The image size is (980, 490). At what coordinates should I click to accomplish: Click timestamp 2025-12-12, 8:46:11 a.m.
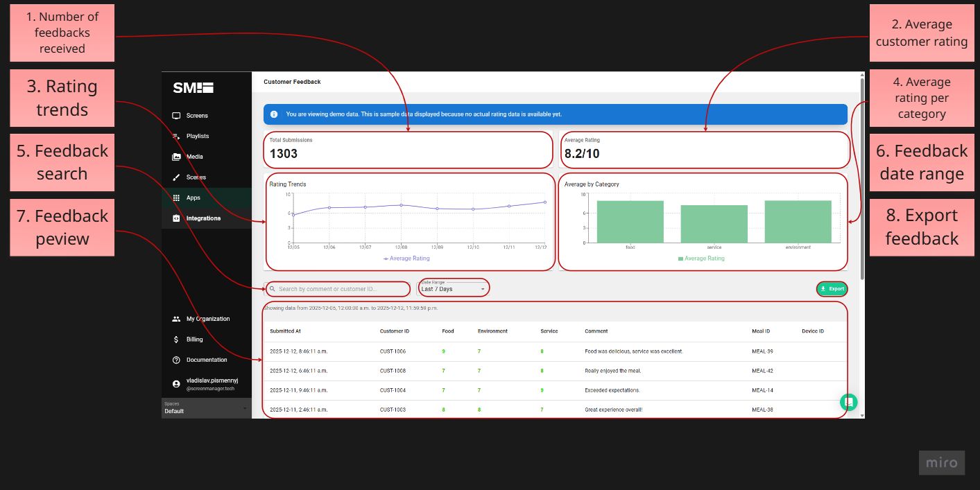[299, 351]
